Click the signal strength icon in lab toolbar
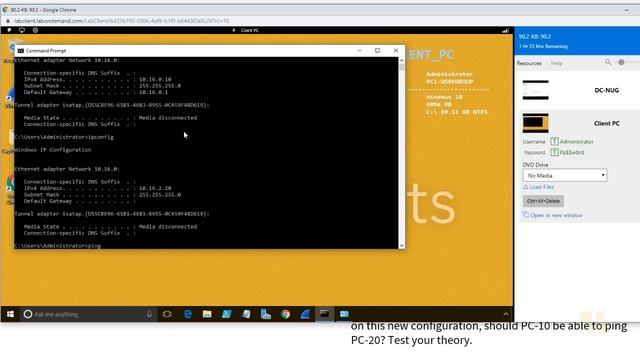 tap(505, 30)
